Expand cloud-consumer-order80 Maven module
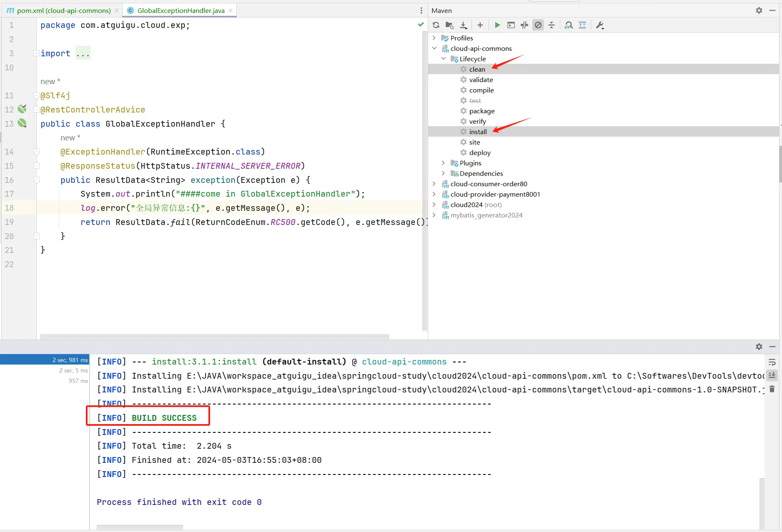The height and width of the screenshot is (532, 782). (434, 184)
